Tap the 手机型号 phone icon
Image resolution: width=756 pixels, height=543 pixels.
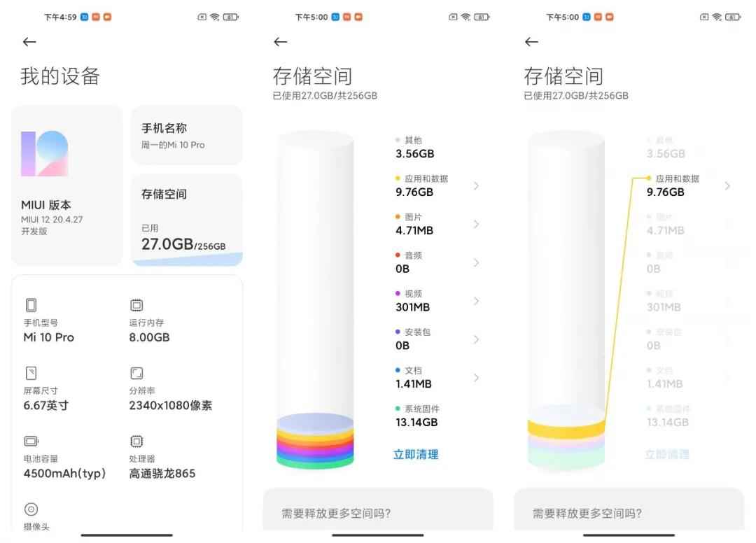(31, 304)
